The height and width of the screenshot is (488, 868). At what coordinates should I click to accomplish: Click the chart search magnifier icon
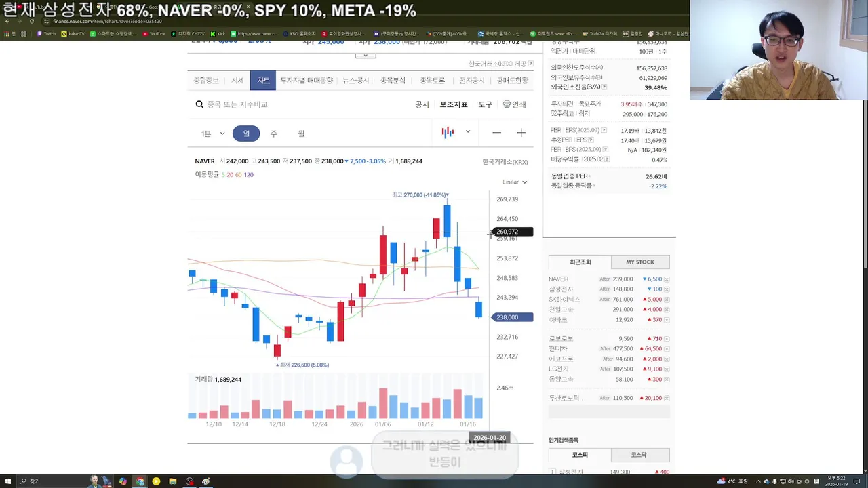click(x=199, y=104)
